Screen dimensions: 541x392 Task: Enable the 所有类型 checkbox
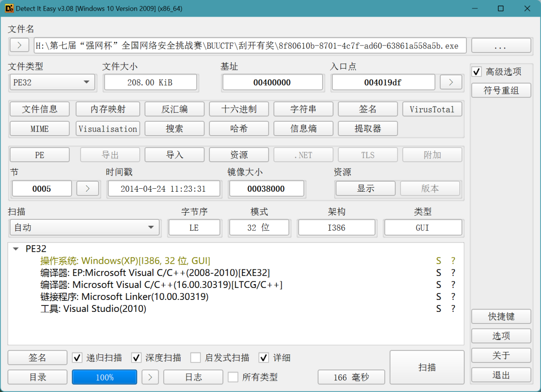point(233,377)
